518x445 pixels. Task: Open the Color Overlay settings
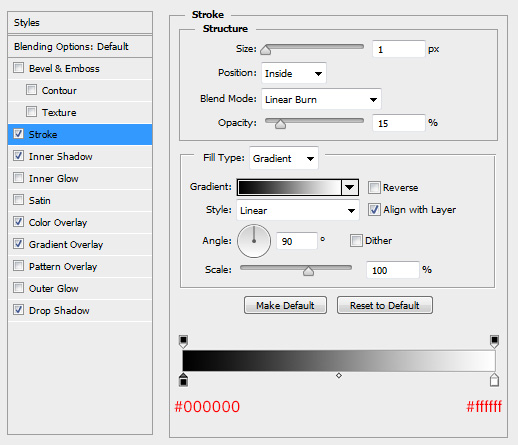coord(58,222)
